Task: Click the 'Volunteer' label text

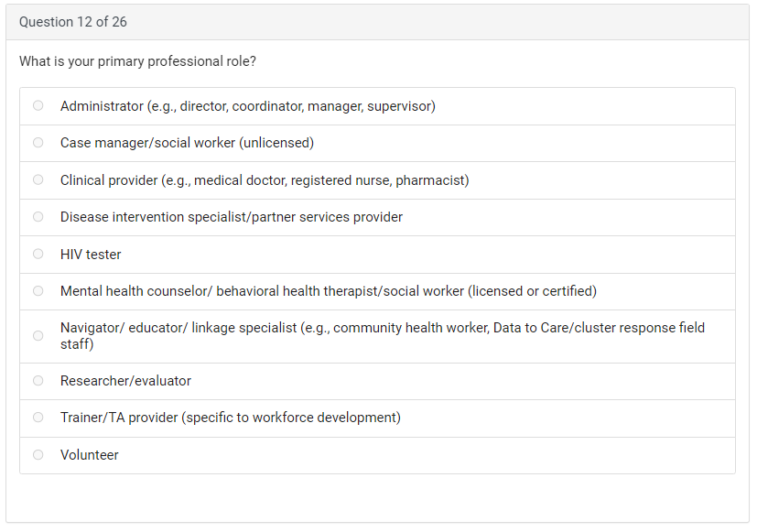Action: [90, 455]
